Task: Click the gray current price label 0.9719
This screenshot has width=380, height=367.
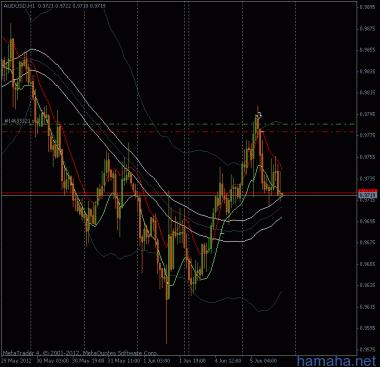Action: 367,195
